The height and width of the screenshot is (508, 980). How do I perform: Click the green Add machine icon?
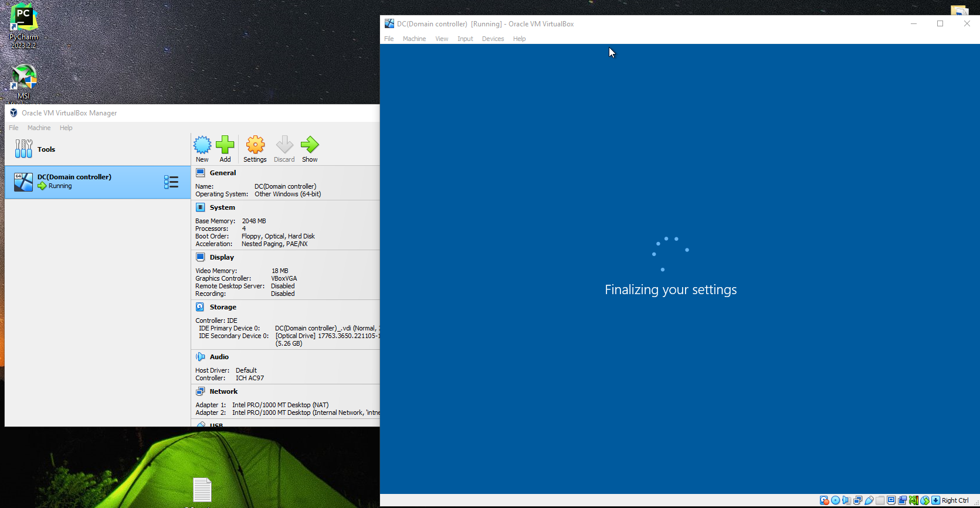coord(225,145)
